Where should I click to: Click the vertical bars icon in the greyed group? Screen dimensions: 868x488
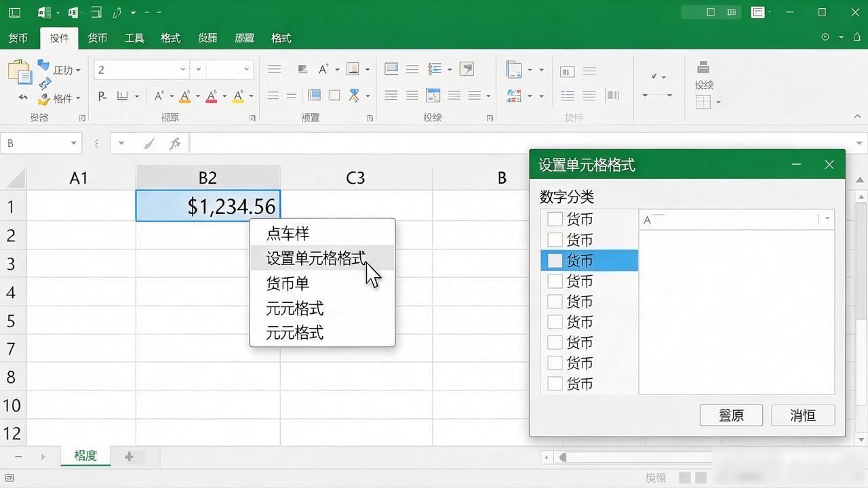(612, 96)
